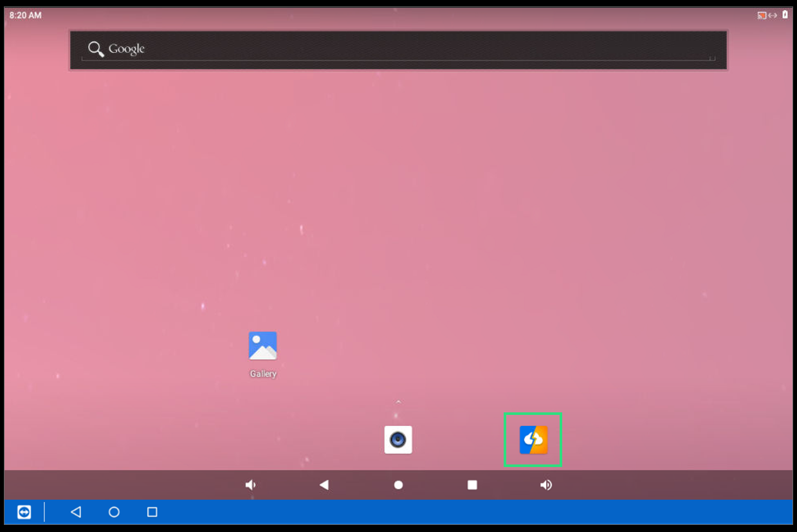Tap the solid white home circle
Screen dimensions: 797x532
click(x=398, y=485)
